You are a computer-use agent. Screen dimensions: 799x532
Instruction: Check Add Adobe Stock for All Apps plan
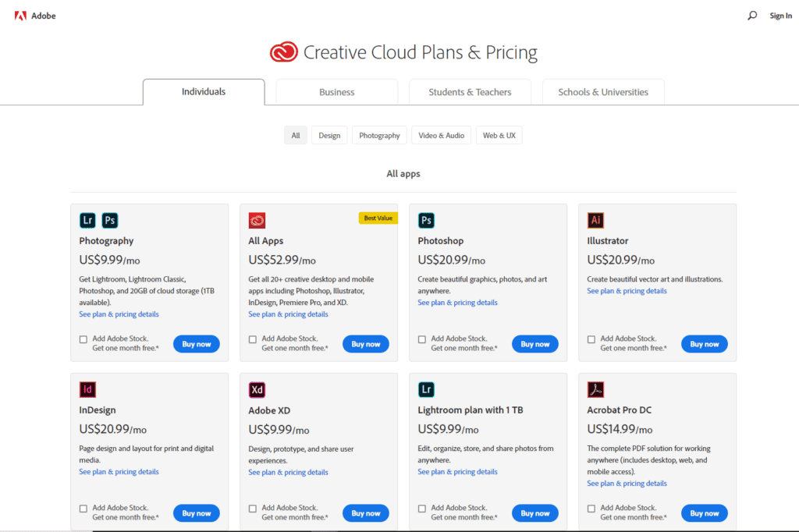[x=252, y=339]
